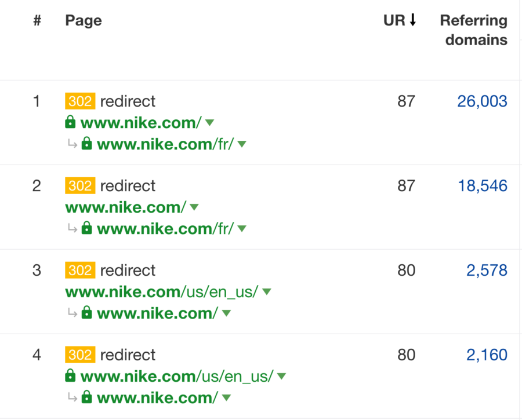
Task: Open dropdown beside row 1 www.nike.com/fr/
Action: point(242,144)
